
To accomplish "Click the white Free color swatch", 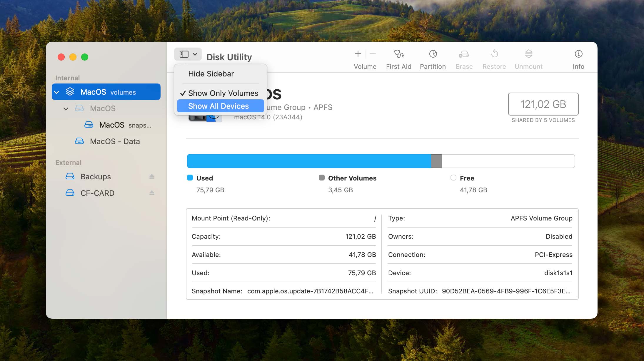I will click(453, 178).
